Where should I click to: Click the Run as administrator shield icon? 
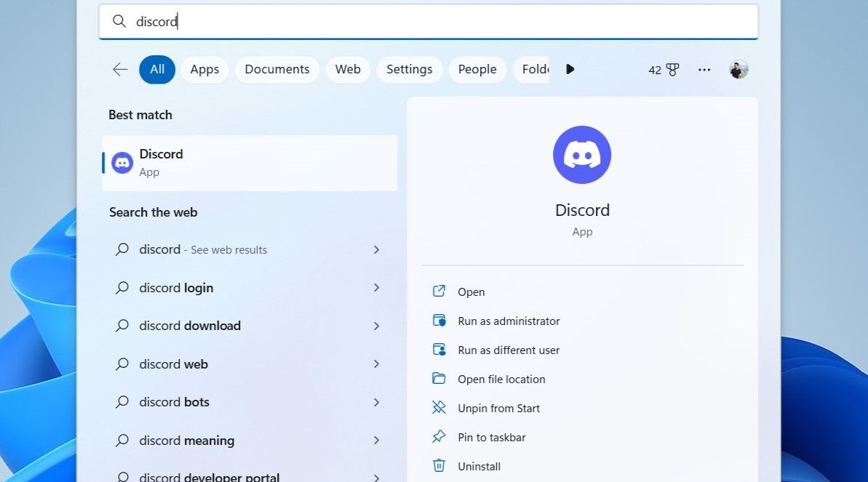click(439, 321)
